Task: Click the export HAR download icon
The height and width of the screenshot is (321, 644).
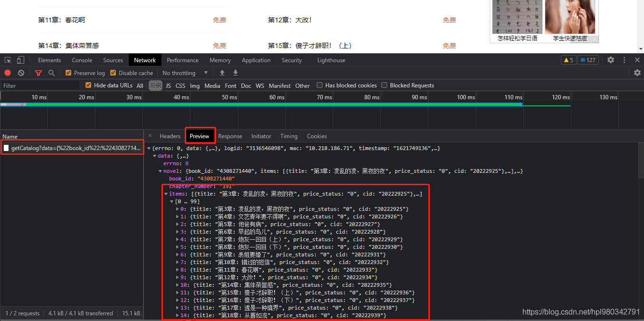Action: tap(235, 73)
